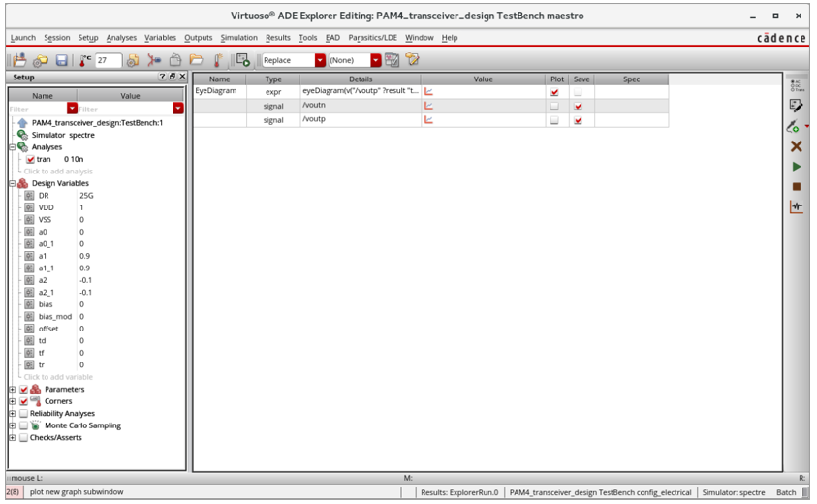Open the Simulation menu
This screenshot has height=504, width=817.
238,38
